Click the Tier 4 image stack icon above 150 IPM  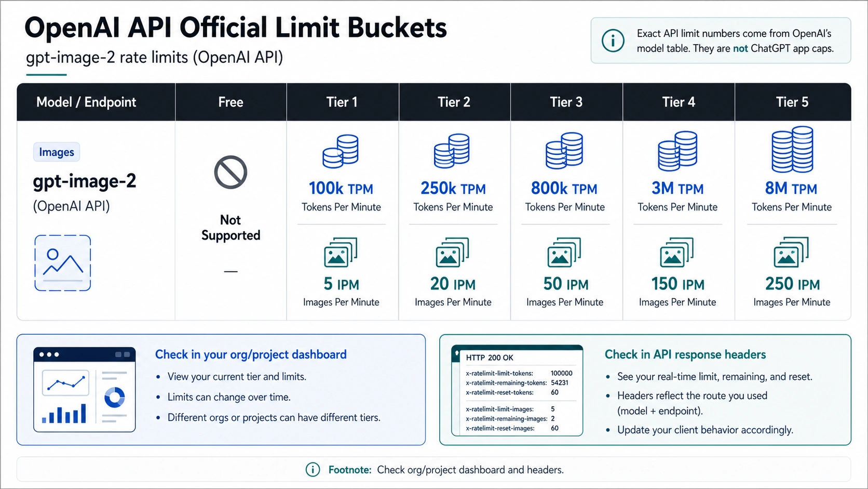(x=677, y=253)
